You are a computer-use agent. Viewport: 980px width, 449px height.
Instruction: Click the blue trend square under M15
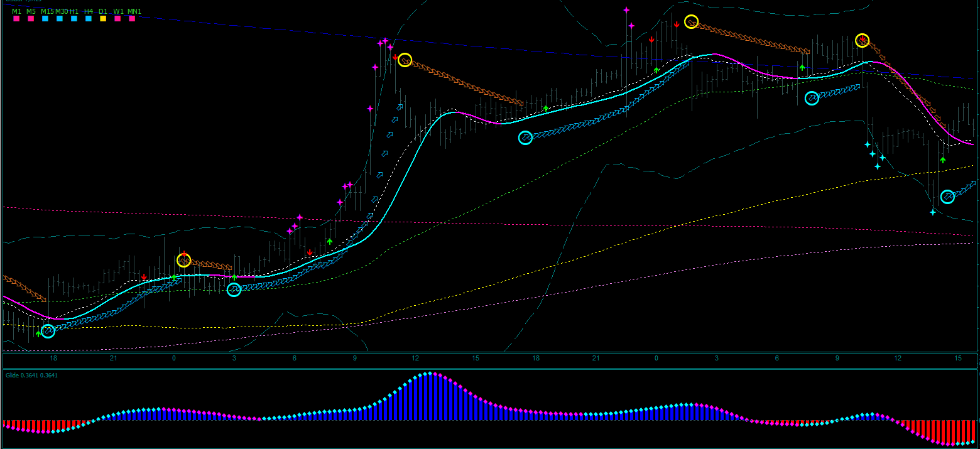click(45, 19)
